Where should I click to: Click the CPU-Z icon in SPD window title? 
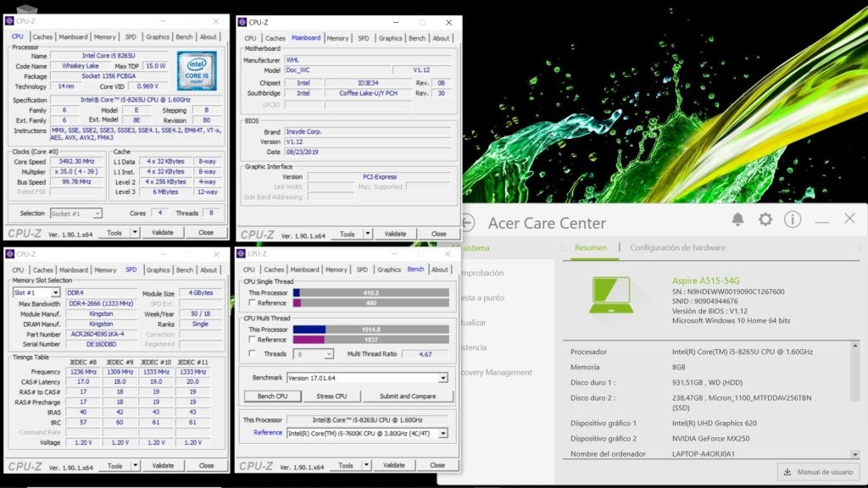click(x=9, y=254)
